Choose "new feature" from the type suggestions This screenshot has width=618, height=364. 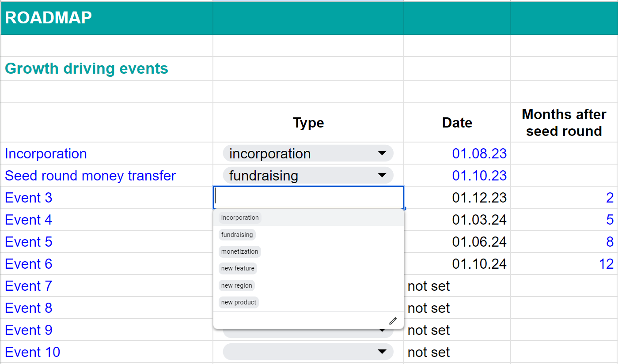pos(238,268)
